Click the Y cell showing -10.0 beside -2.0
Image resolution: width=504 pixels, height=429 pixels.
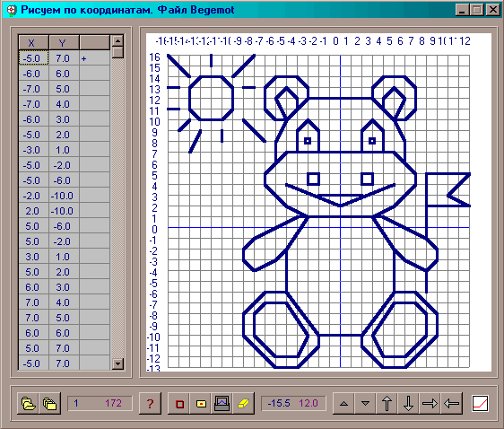point(64,196)
